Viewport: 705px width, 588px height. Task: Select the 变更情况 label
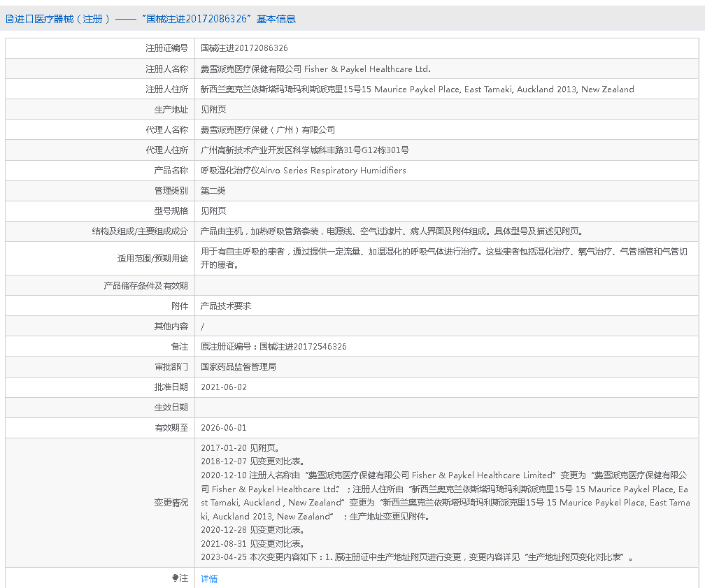tap(171, 502)
